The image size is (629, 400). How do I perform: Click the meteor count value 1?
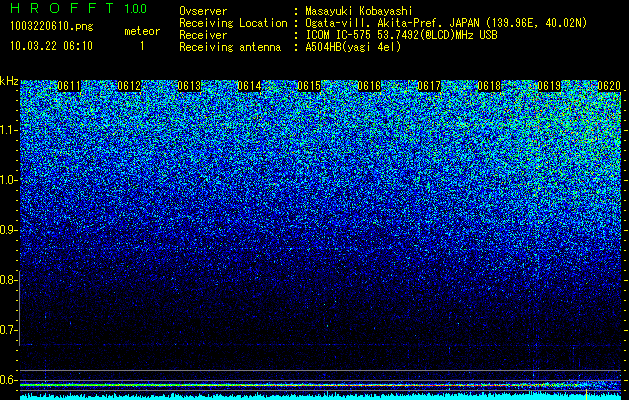point(142,46)
